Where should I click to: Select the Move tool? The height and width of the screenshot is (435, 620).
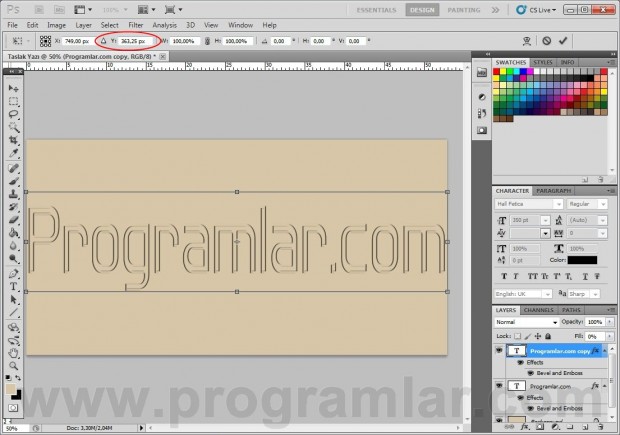13,88
